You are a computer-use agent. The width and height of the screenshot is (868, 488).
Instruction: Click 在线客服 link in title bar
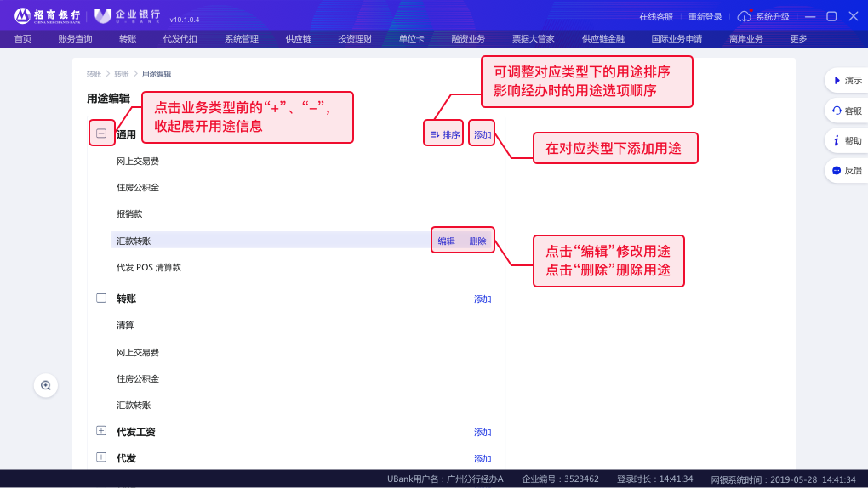pos(655,16)
